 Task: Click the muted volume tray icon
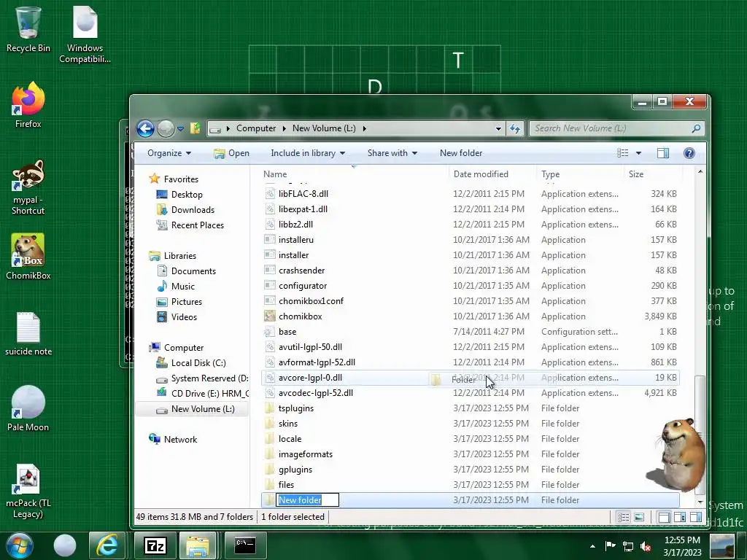coord(646,546)
